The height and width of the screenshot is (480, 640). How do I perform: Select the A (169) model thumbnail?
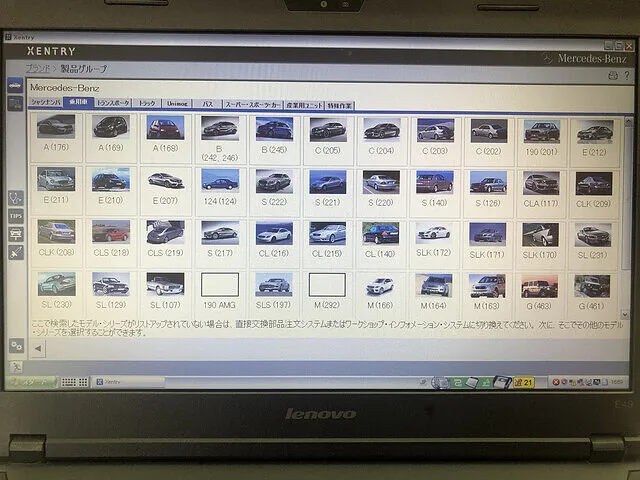[x=111, y=127]
